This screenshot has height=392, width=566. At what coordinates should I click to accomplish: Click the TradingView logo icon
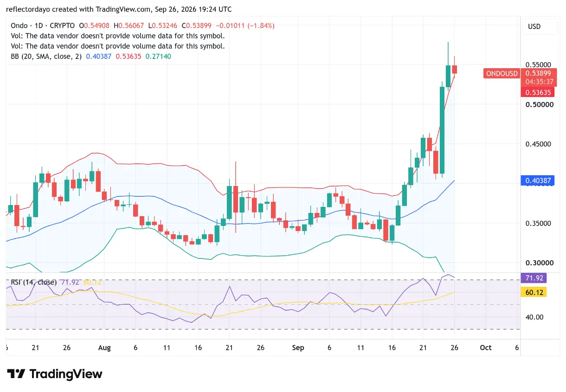[15, 374]
